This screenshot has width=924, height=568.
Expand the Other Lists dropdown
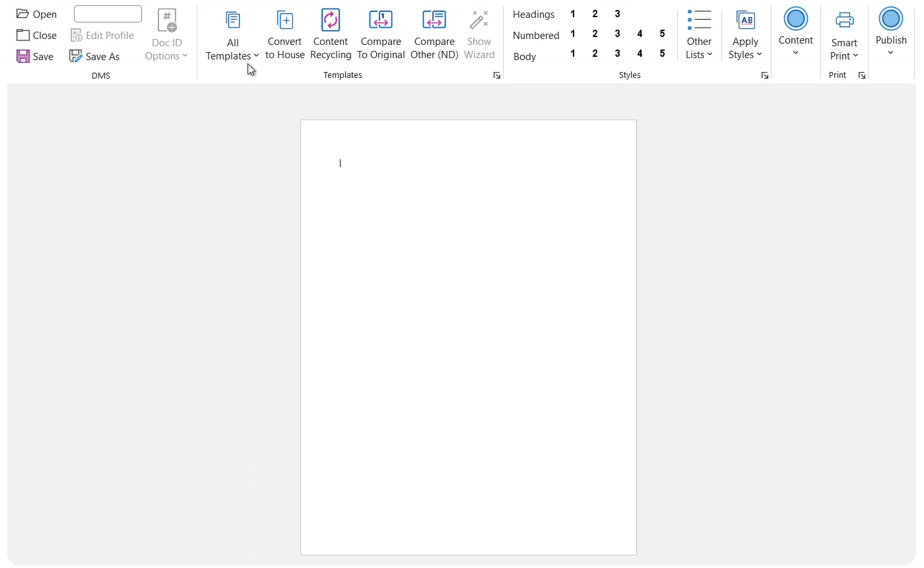(709, 55)
